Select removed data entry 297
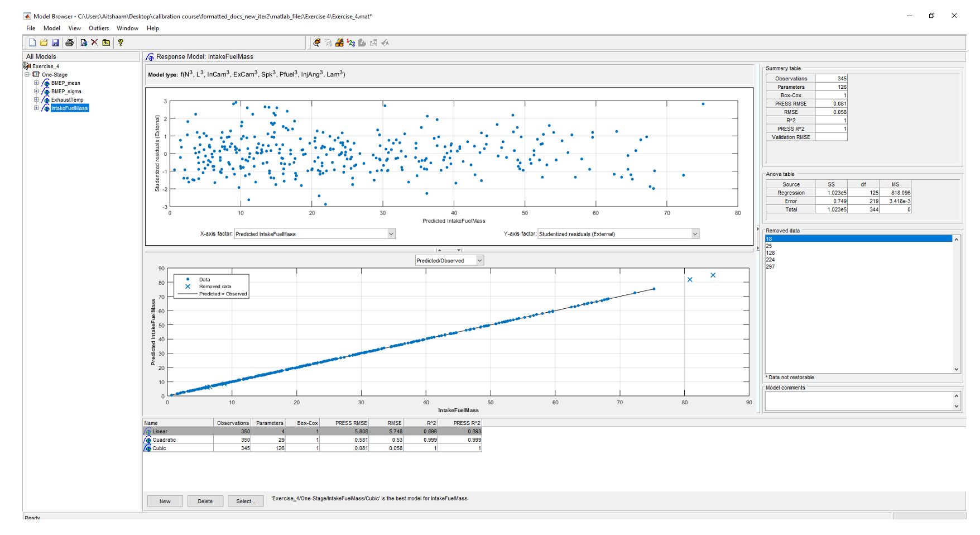 858,266
